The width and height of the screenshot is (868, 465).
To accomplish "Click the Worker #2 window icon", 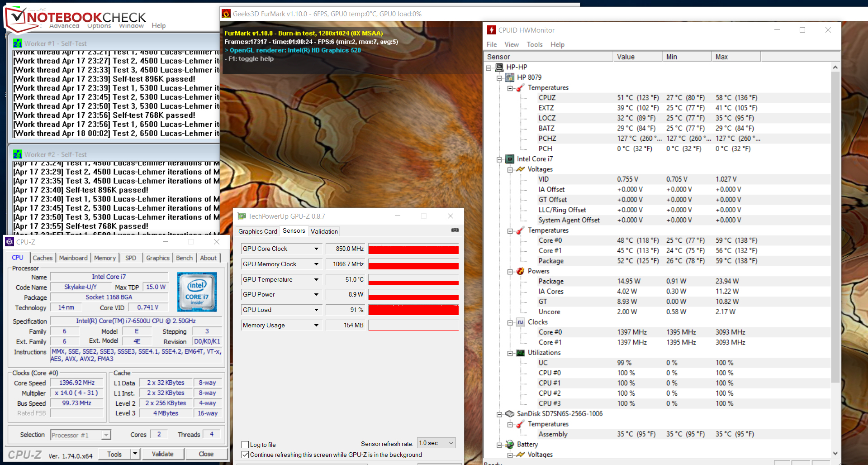I will (18, 154).
